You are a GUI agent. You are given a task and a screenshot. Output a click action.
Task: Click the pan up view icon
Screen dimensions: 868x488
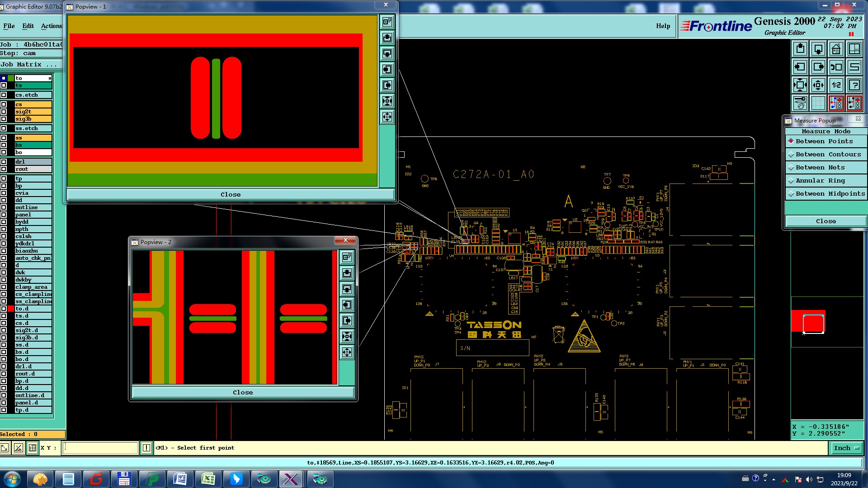coord(800,49)
